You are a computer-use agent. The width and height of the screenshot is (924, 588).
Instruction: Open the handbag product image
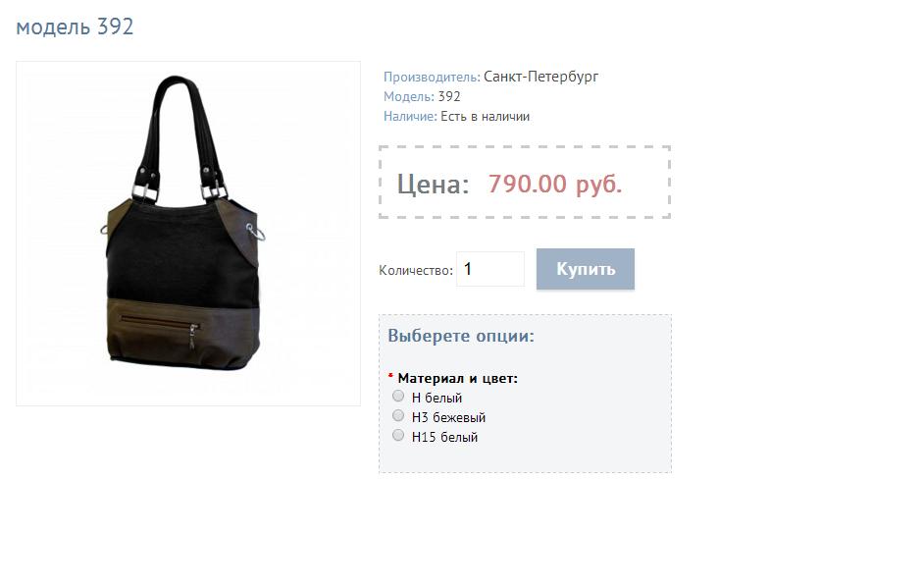click(188, 234)
